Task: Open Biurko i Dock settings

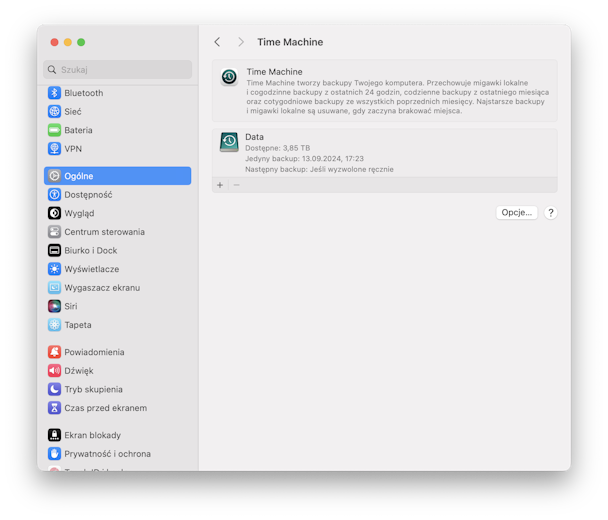Action: pos(117,250)
